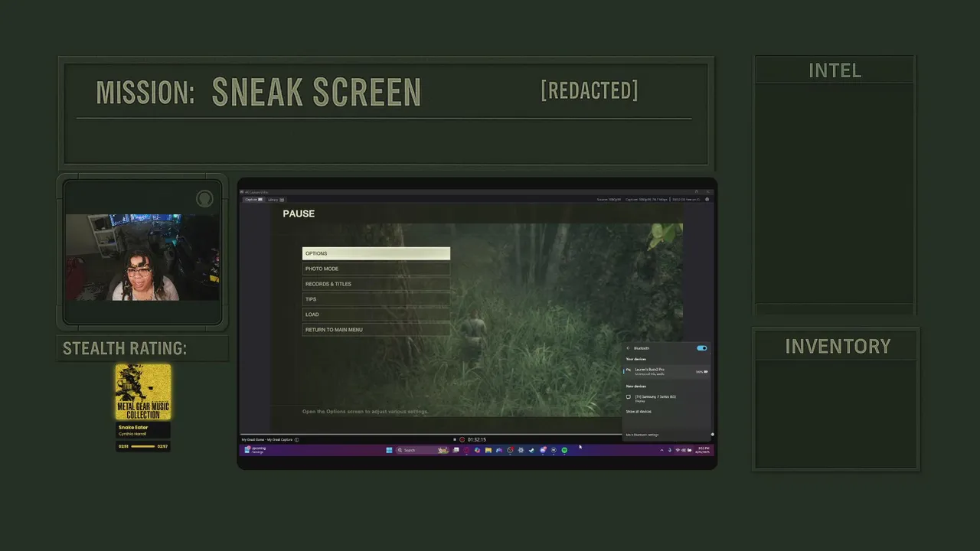This screenshot has width=980, height=551.
Task: Click Show all devices link
Action: (639, 412)
